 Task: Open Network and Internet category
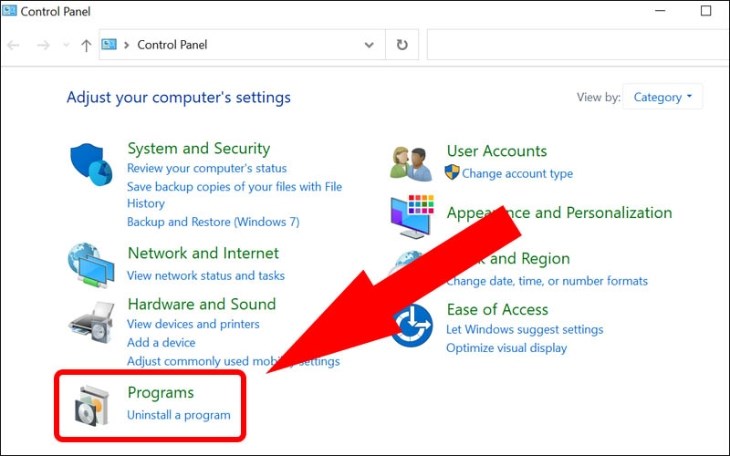203,253
